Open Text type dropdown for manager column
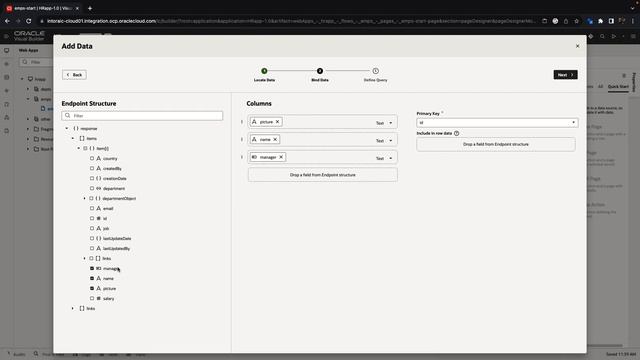 pyautogui.click(x=384, y=158)
